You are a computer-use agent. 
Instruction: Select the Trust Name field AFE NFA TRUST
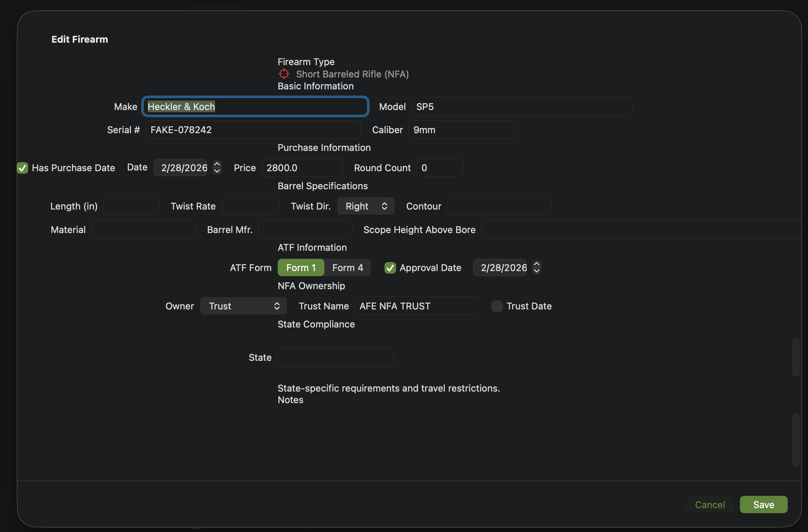coord(417,306)
